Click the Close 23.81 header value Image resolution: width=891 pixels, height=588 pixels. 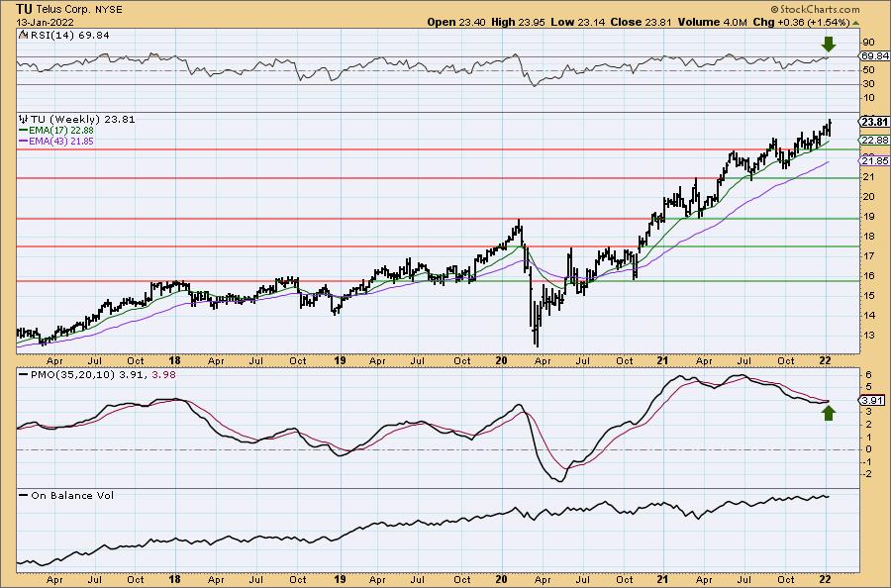(x=641, y=22)
